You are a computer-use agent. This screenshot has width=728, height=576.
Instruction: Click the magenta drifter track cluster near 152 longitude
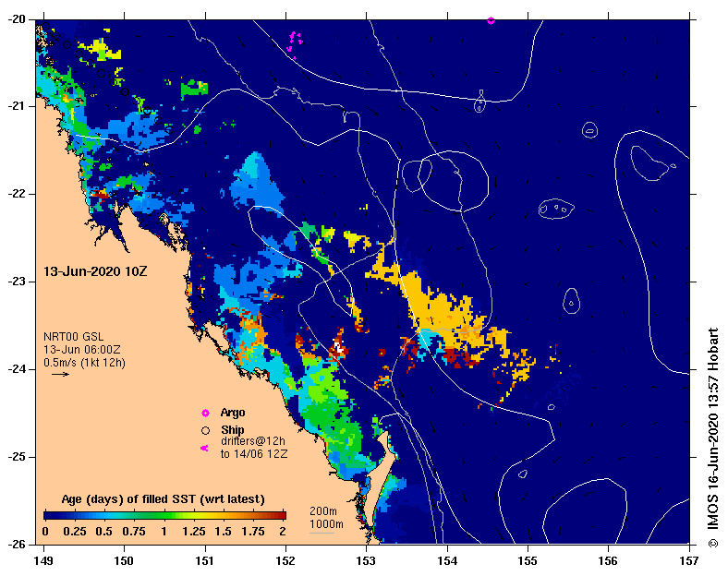(295, 45)
